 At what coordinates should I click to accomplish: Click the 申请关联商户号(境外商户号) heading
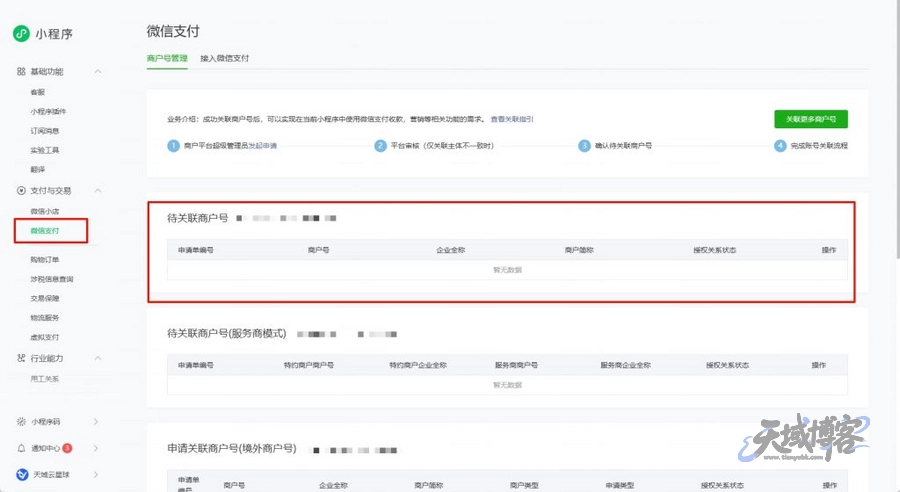(232, 448)
